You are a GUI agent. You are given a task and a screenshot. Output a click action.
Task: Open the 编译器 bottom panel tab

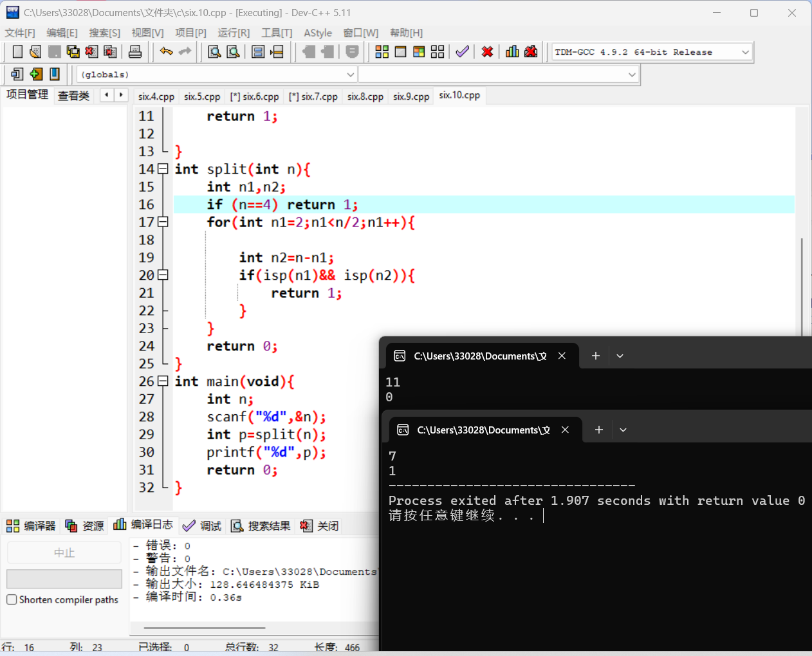32,526
